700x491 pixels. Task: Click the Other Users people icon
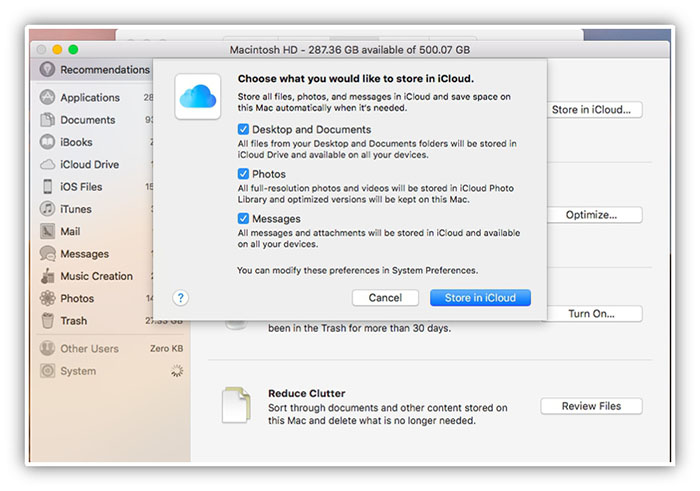(x=47, y=348)
